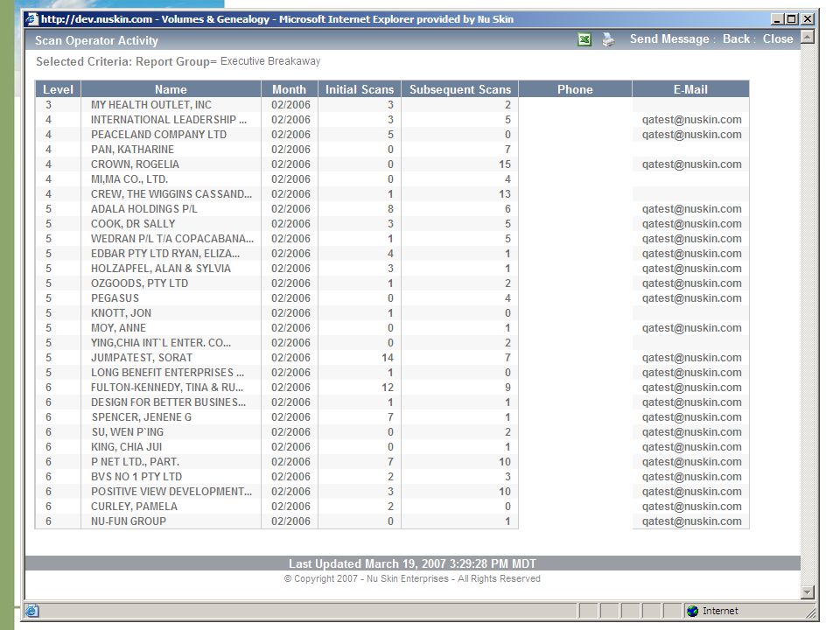Select MI,MA CO., LTD. name
This screenshot has width=840, height=630.
pyautogui.click(x=129, y=179)
